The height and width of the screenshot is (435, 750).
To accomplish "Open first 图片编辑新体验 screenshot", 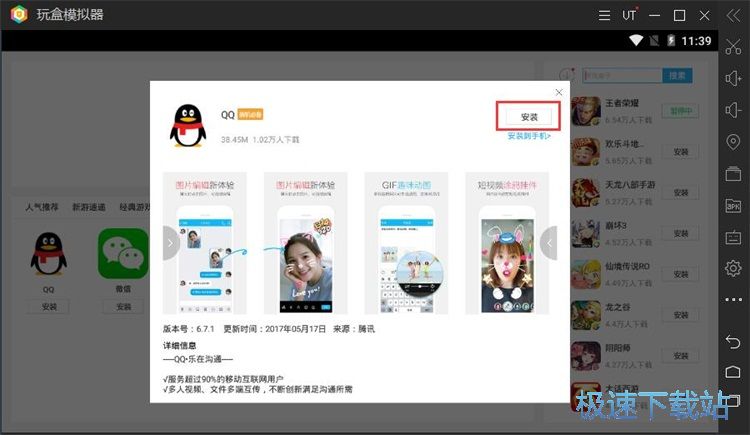I will pos(204,243).
